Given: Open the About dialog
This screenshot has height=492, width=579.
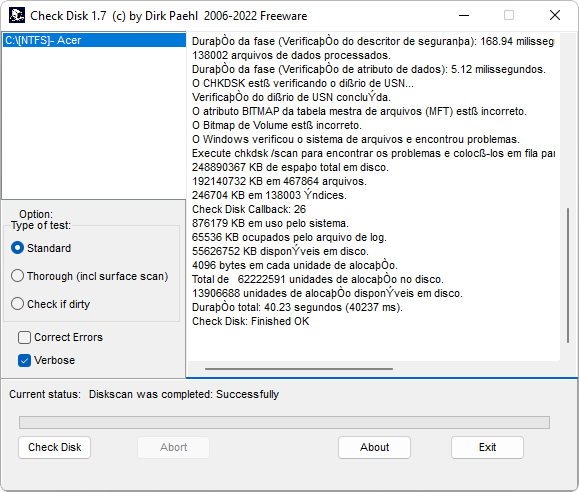Looking at the screenshot, I should coord(374,447).
